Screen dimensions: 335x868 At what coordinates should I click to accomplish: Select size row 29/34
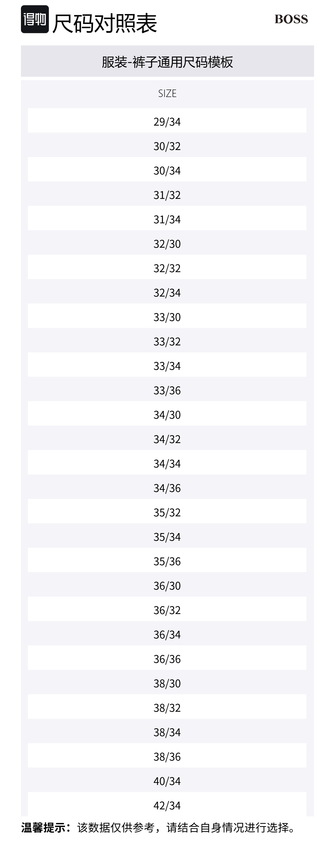click(167, 121)
